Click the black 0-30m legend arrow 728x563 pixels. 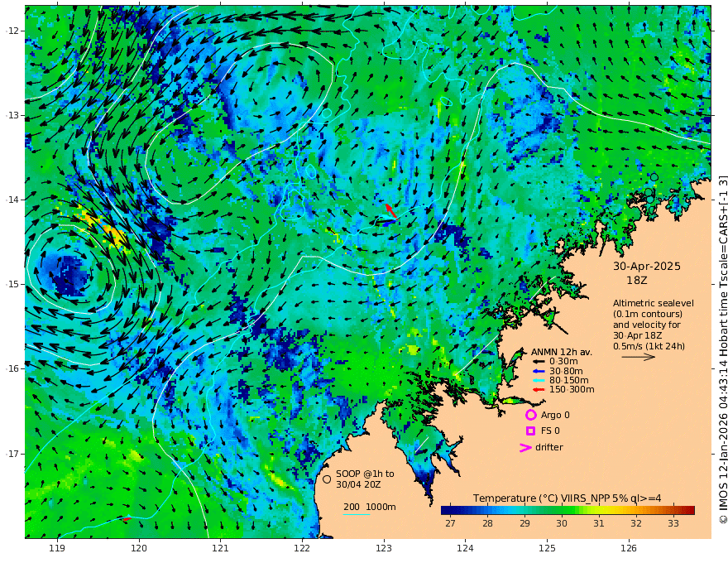(539, 362)
